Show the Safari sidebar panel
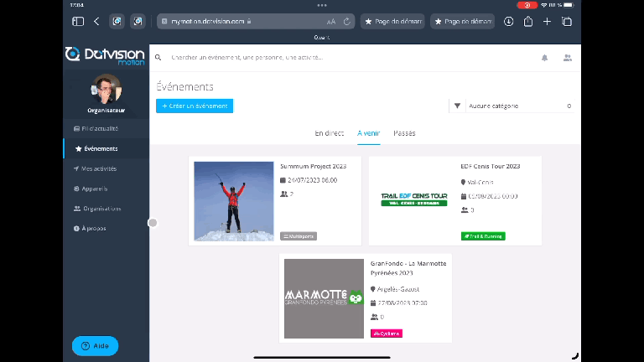 pos(78,21)
